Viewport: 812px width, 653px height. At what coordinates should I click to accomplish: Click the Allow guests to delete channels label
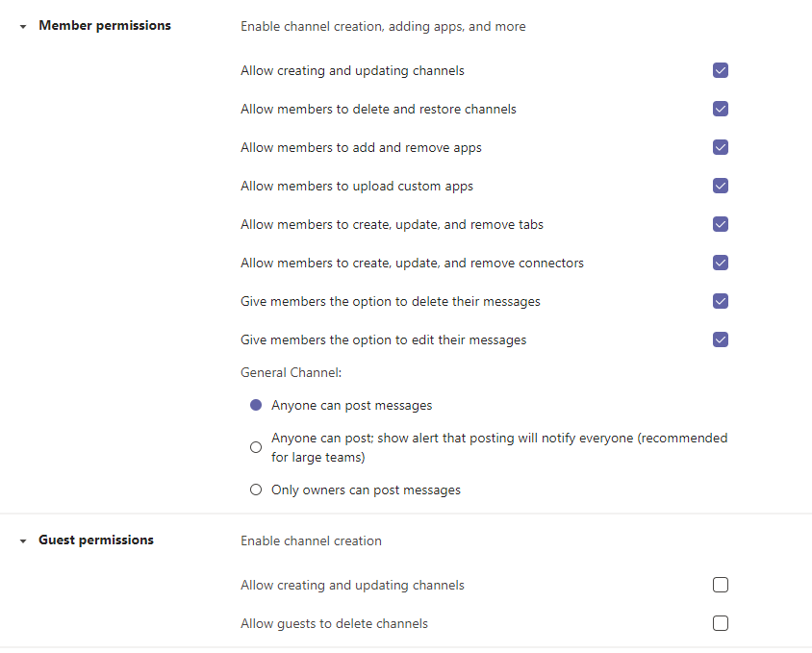point(334,623)
